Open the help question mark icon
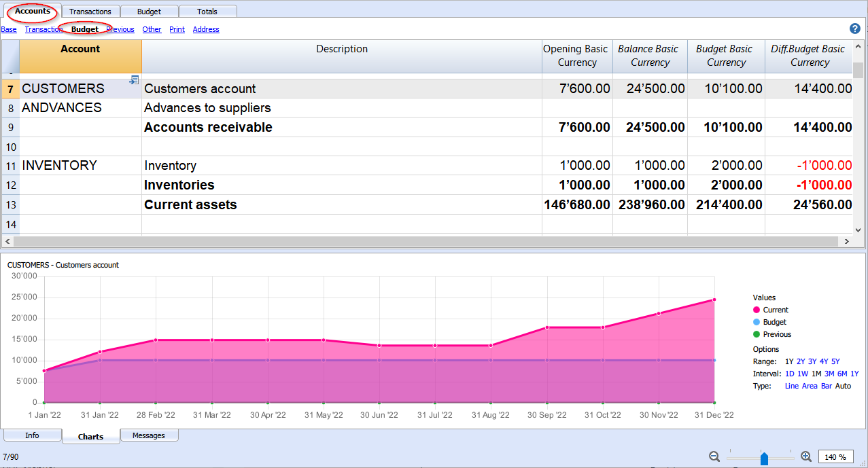This screenshot has width=868, height=468. pos(855,29)
